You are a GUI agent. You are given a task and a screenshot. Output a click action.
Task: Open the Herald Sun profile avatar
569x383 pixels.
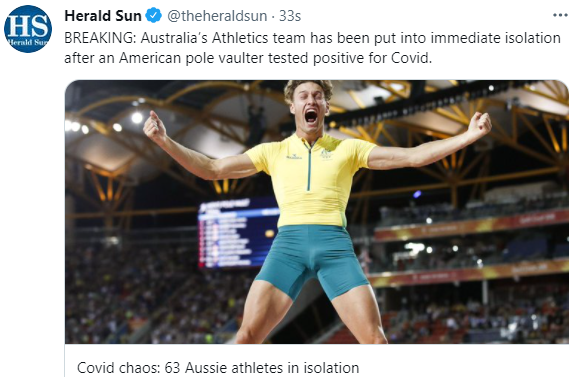pyautogui.click(x=28, y=29)
